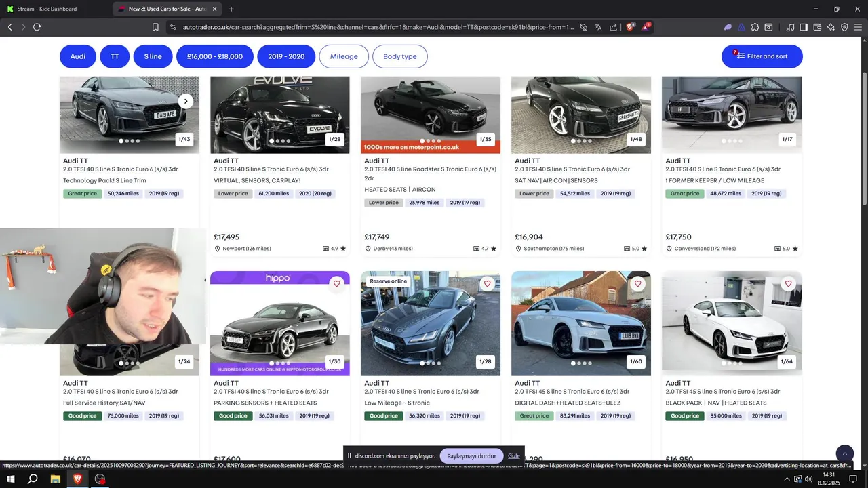Click the £16,904 price
This screenshot has width=868, height=488.
point(529,237)
